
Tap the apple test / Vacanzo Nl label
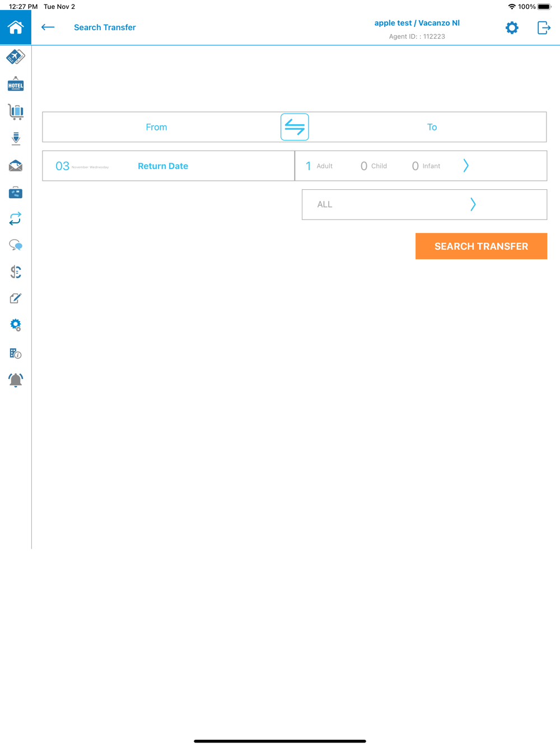click(x=417, y=23)
